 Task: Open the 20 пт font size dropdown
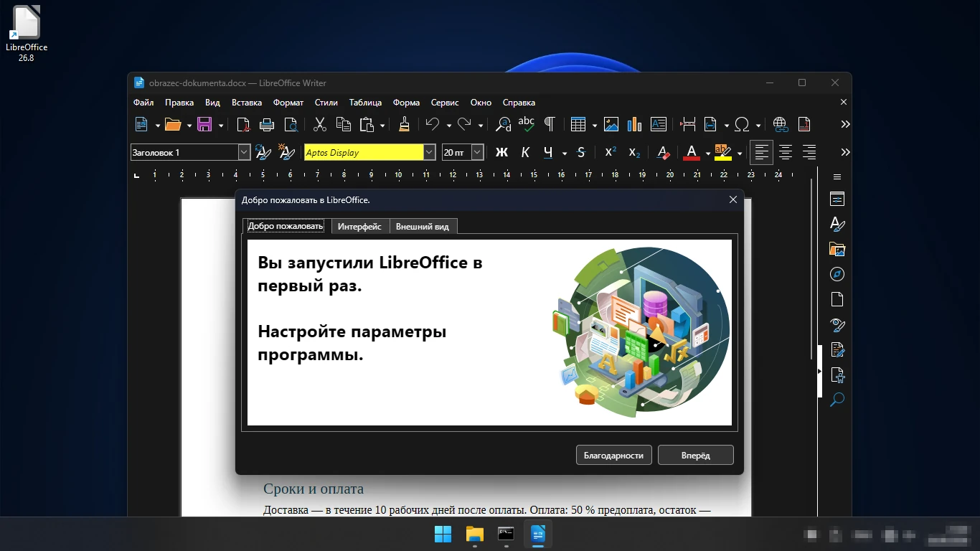pos(478,152)
